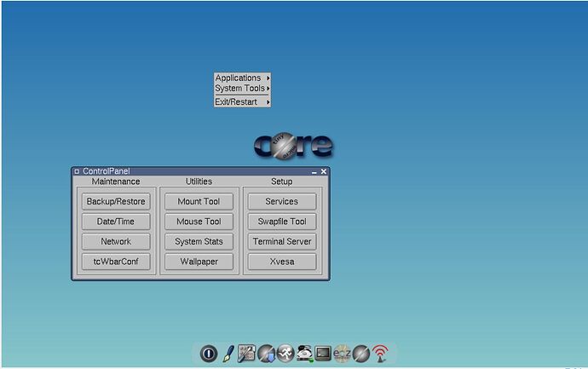Image resolution: width=588 pixels, height=369 pixels.
Task: Click the Services setup button
Action: point(282,201)
